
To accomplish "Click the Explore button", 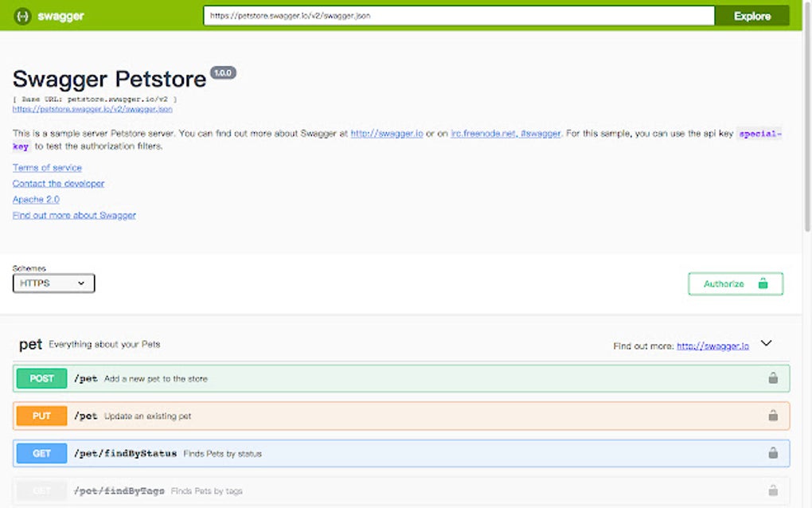I will tap(751, 15).
